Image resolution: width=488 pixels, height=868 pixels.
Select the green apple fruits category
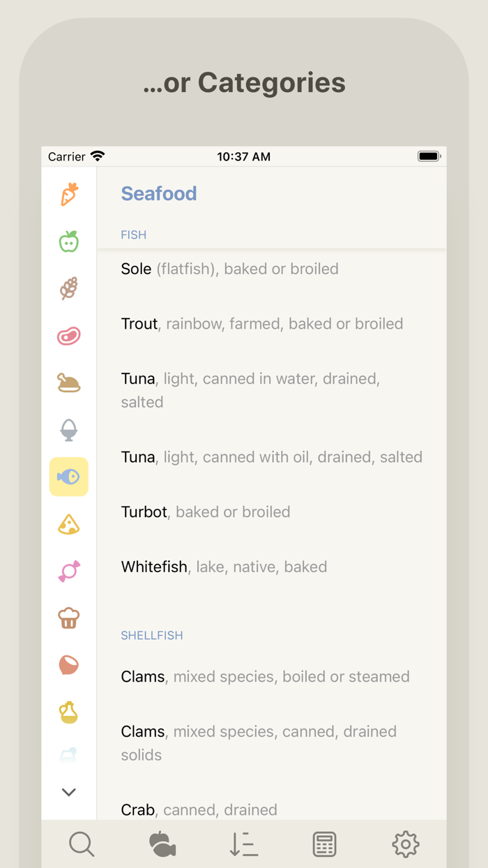tap(69, 241)
